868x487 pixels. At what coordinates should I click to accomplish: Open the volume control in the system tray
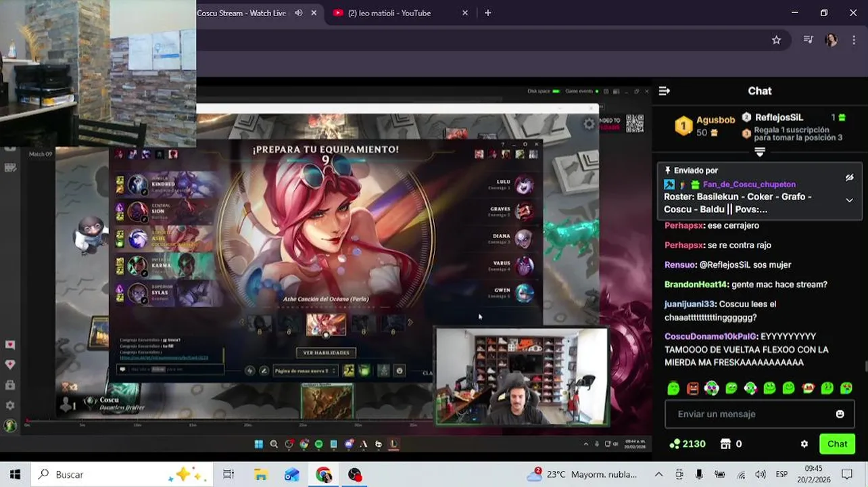(761, 475)
